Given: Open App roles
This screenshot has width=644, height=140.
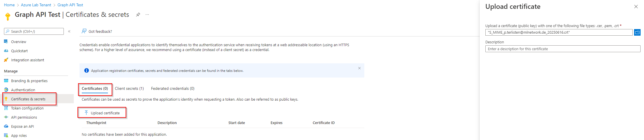Looking at the screenshot, I should coord(19,135).
